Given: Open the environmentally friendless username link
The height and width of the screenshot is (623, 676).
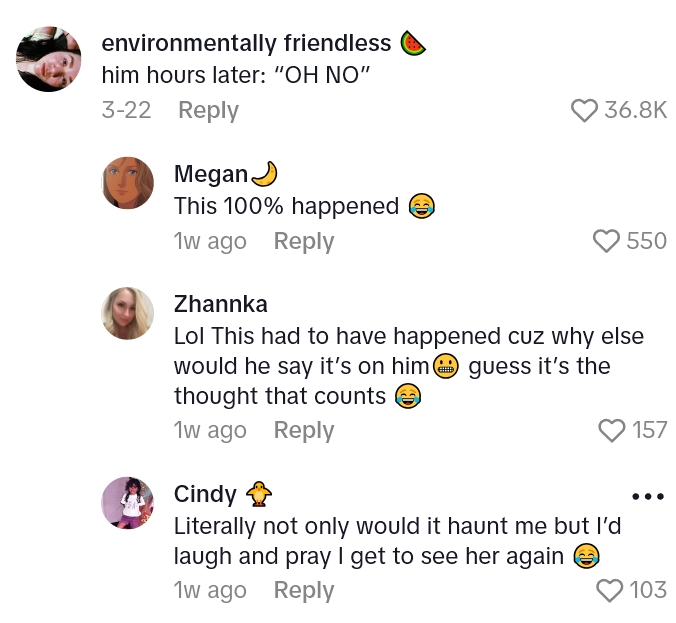Looking at the screenshot, I should (247, 43).
